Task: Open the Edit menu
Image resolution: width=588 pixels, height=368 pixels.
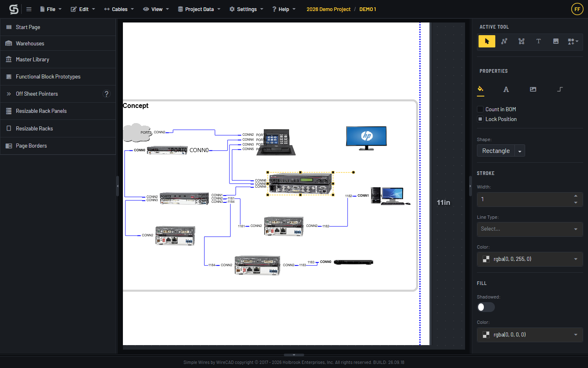Action: click(83, 9)
